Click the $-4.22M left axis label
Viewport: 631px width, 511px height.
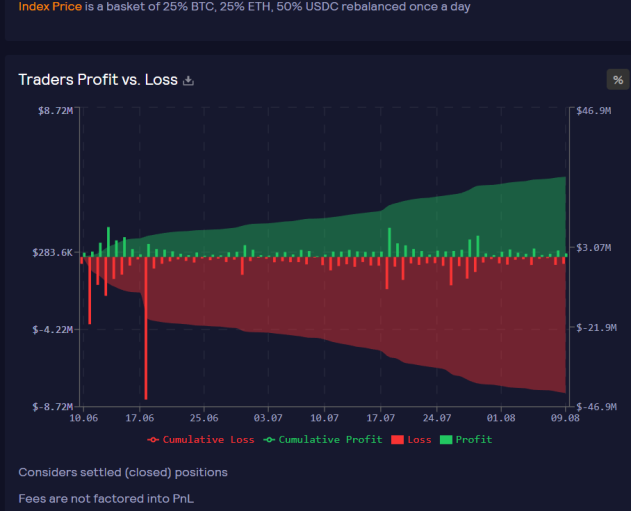point(53,330)
